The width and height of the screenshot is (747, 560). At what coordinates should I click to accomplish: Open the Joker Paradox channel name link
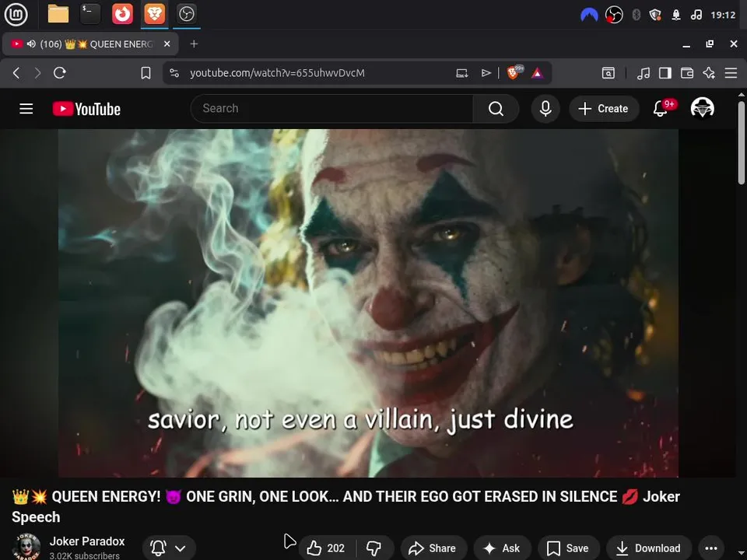point(86,541)
